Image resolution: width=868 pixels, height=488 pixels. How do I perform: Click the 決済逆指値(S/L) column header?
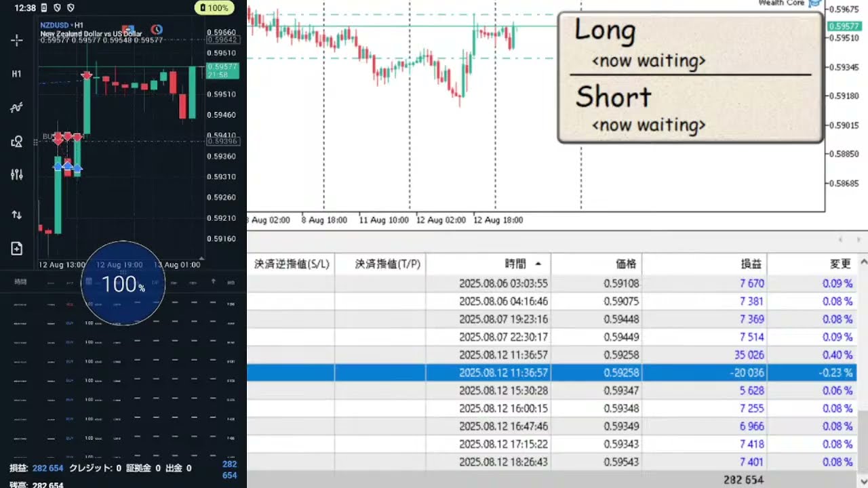291,264
